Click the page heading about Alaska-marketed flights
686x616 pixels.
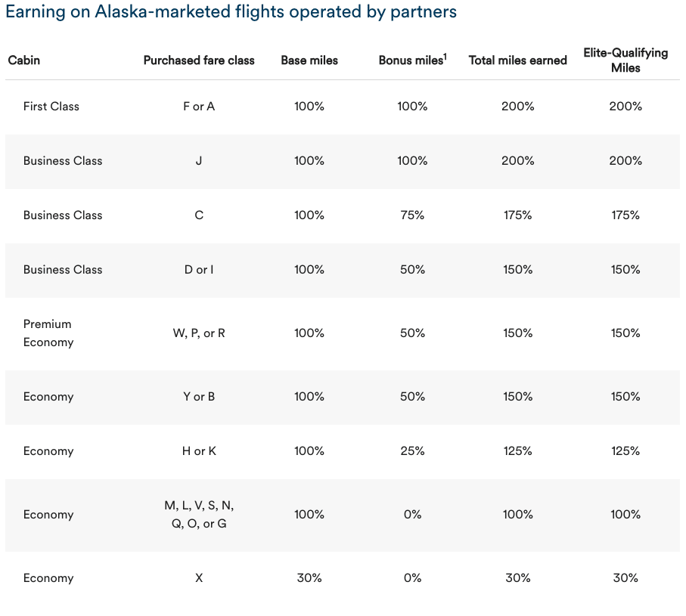click(x=231, y=13)
